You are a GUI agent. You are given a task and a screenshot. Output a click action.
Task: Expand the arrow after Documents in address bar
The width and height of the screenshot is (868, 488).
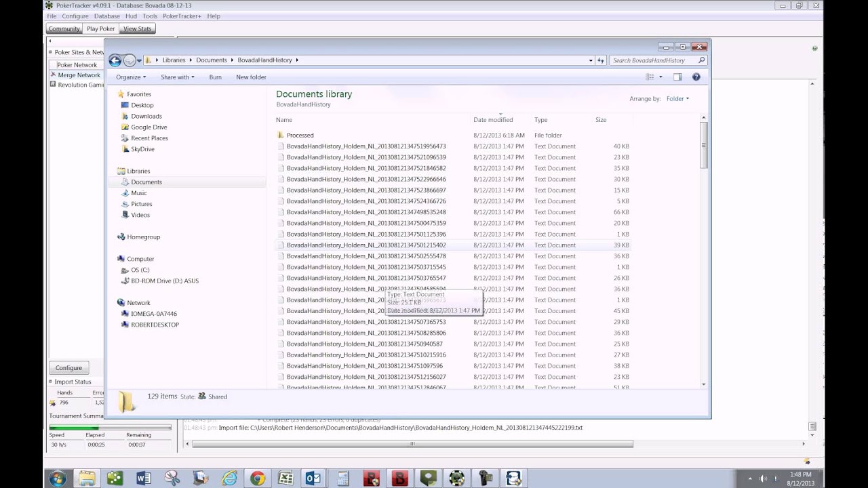click(233, 60)
